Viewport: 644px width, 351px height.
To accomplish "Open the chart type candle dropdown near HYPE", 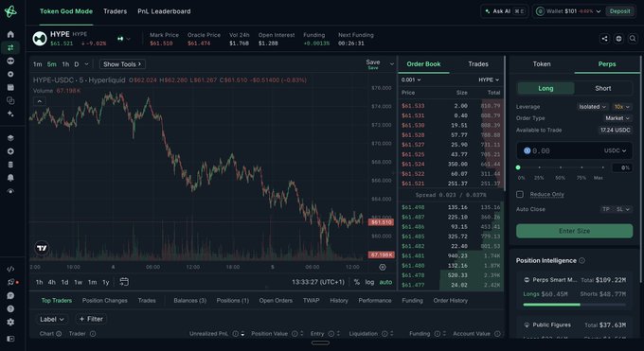I will pyautogui.click(x=124, y=39).
